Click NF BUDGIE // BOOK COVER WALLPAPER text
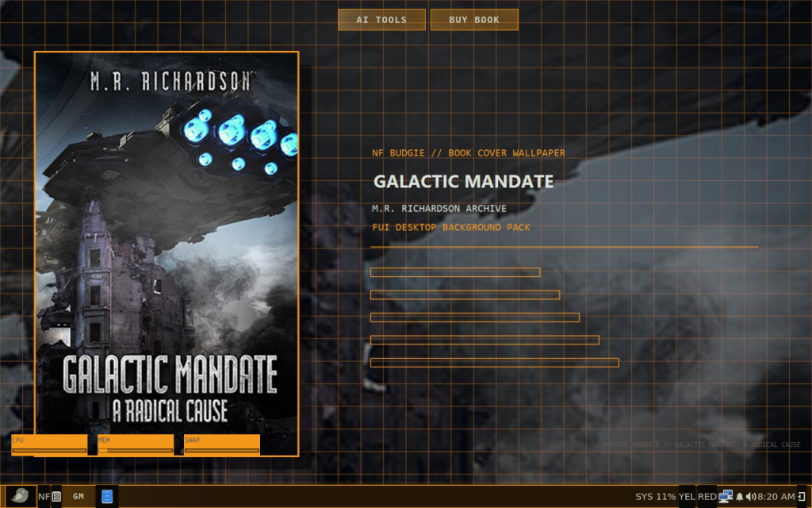 pos(469,153)
